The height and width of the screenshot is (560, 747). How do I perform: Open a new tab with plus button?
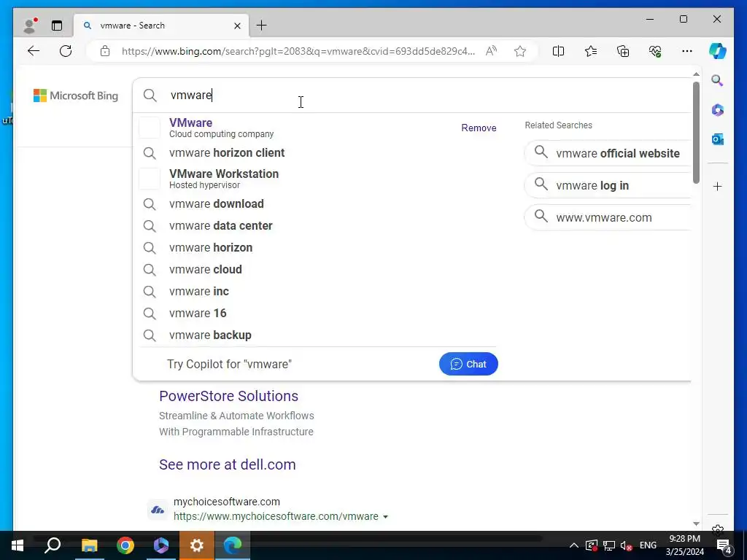[x=262, y=26]
